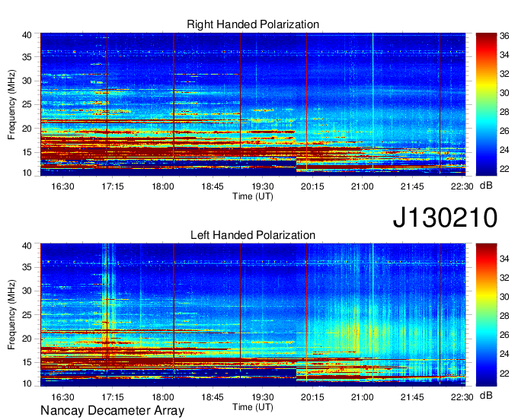Screen dimensions: 518x420
Task: Click the '10' frequency tick of top panel
Action: (x=27, y=173)
